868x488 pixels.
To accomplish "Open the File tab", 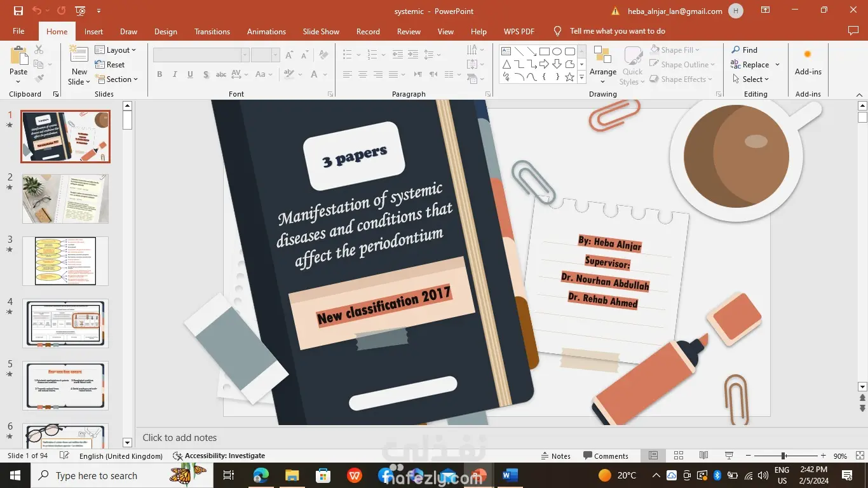I will tap(18, 31).
